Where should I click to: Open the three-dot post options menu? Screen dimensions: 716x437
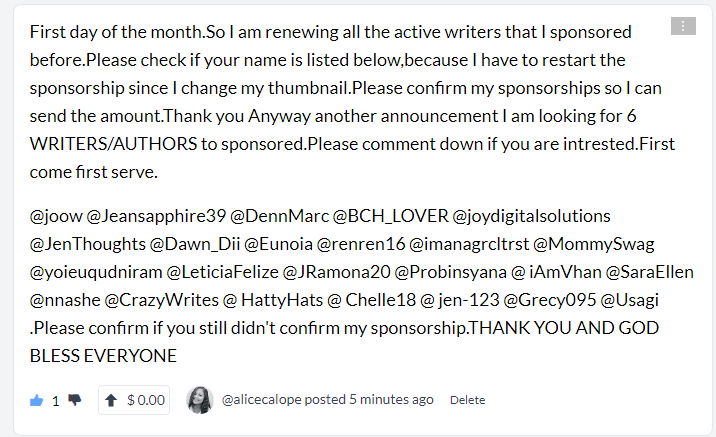683,26
